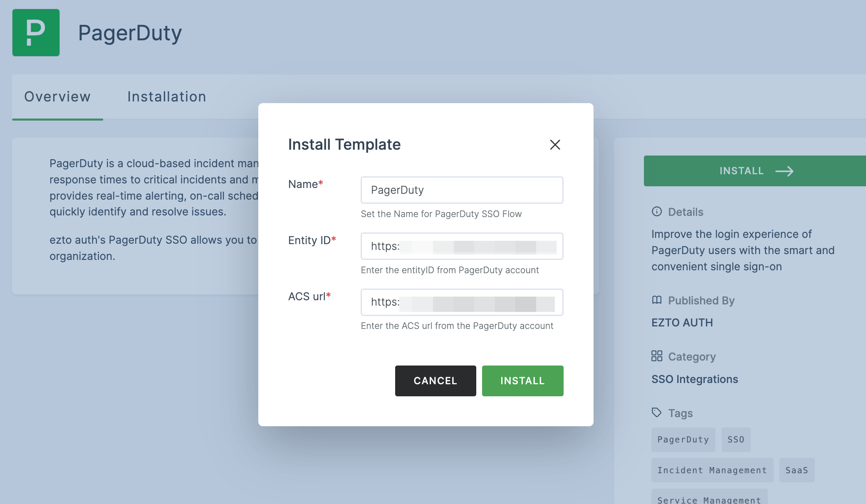Click the PagerDuty tag
This screenshot has height=504, width=866.
click(683, 439)
